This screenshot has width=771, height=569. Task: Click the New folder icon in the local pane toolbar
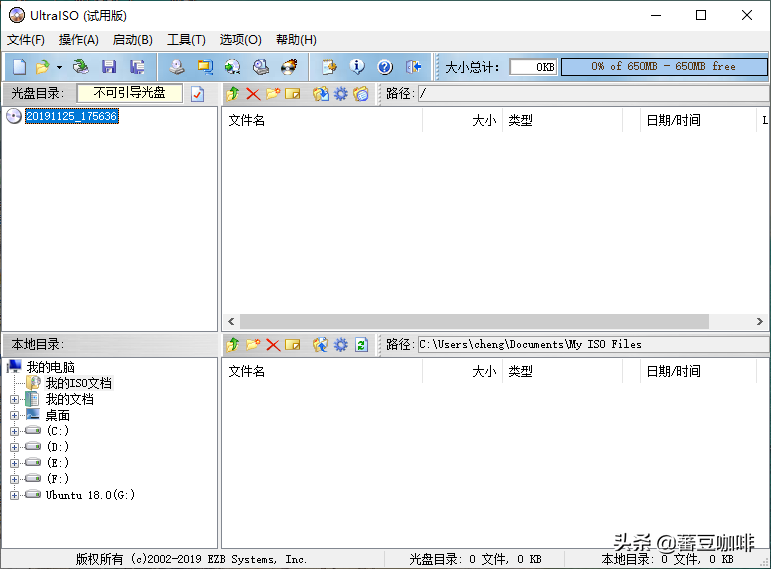click(253, 345)
